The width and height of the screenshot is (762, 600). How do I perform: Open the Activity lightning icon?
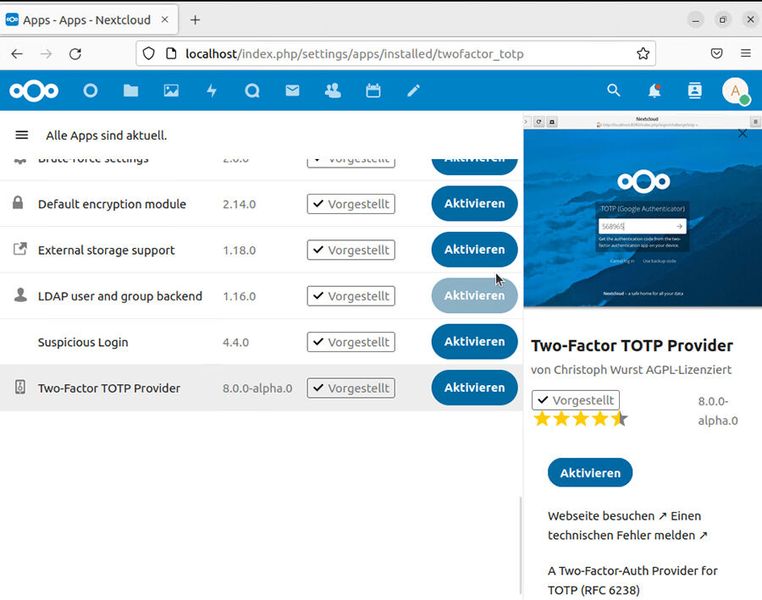pos(212,91)
